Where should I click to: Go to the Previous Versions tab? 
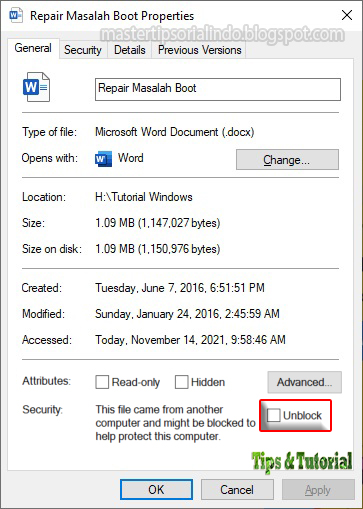[x=199, y=50]
